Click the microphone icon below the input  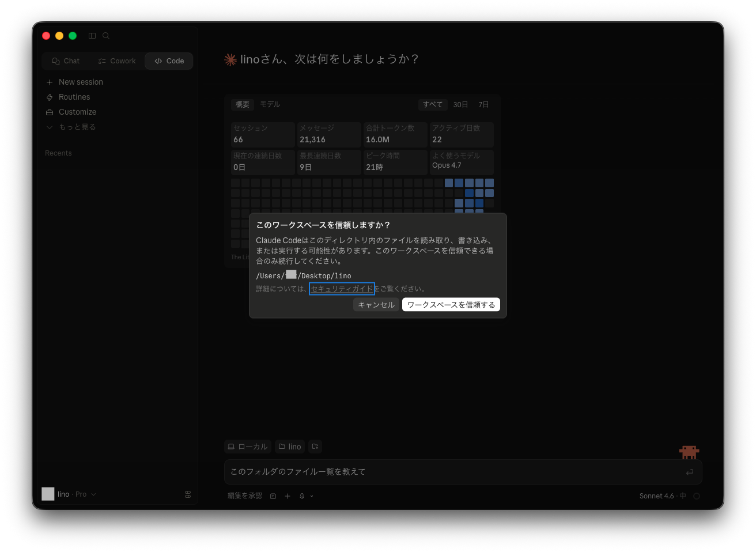[x=302, y=496]
